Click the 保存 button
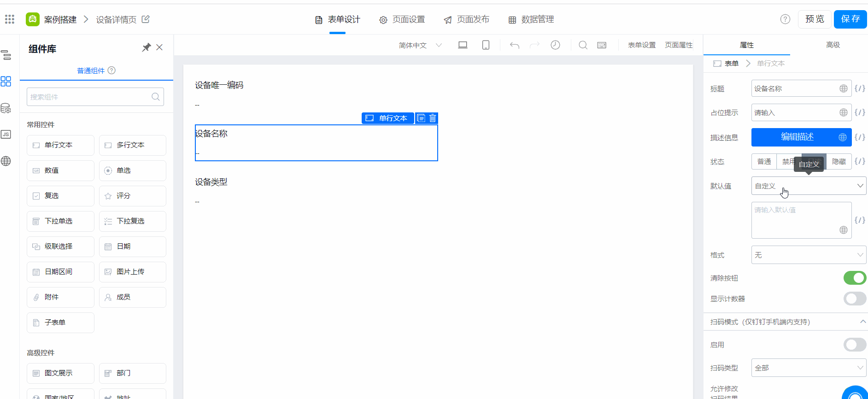This screenshot has width=868, height=399. point(850,19)
